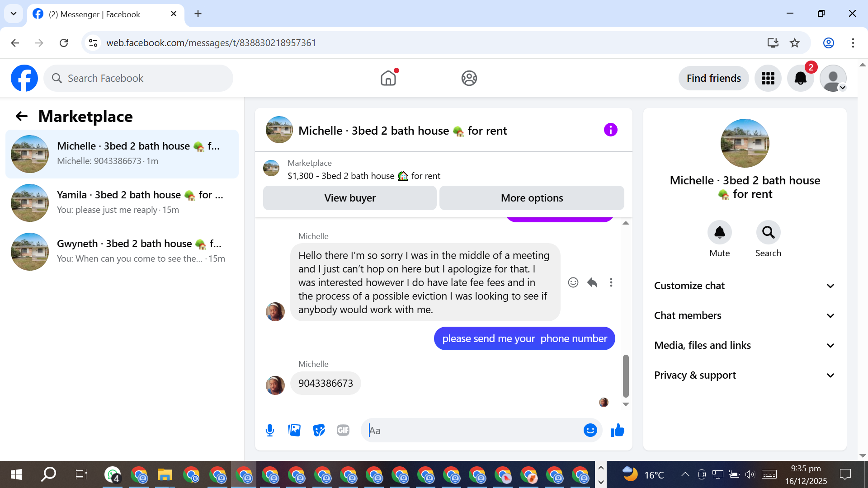Image resolution: width=868 pixels, height=488 pixels.
Task: Click the listing thumbnail in chat header
Action: click(x=279, y=130)
